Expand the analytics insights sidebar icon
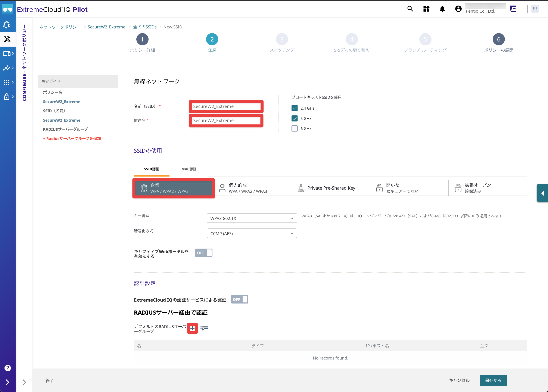This screenshot has height=392, width=548. click(8, 68)
